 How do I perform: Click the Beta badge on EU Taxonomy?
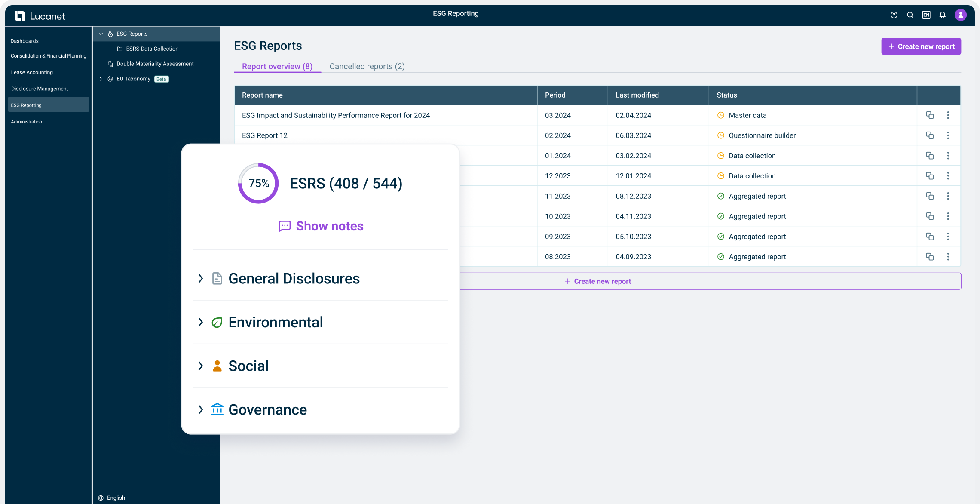tap(161, 79)
